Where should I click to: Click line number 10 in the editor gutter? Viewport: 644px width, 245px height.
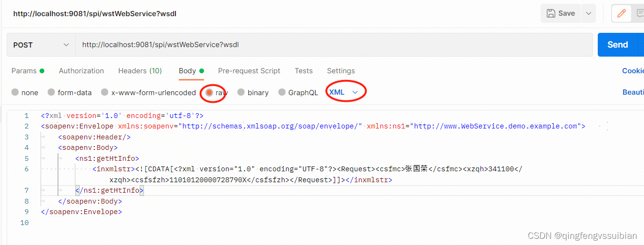[24, 223]
